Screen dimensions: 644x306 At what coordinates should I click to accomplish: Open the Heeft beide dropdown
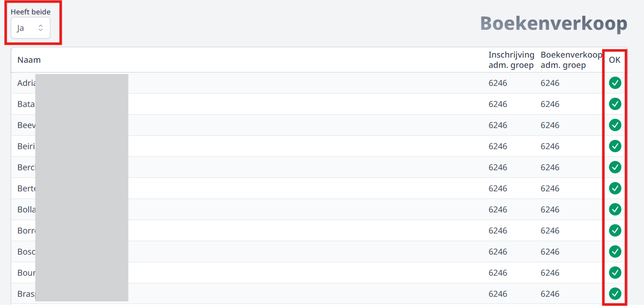(30, 28)
